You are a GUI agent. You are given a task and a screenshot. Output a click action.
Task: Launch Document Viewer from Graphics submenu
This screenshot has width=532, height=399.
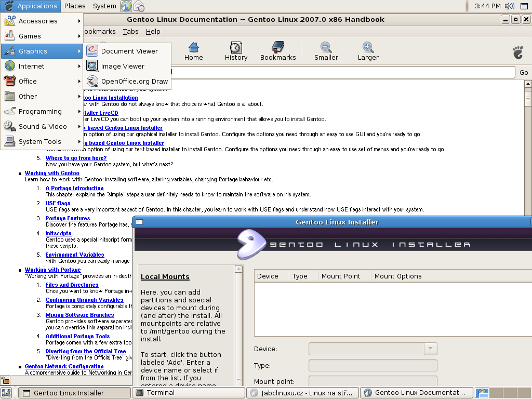pyautogui.click(x=127, y=51)
